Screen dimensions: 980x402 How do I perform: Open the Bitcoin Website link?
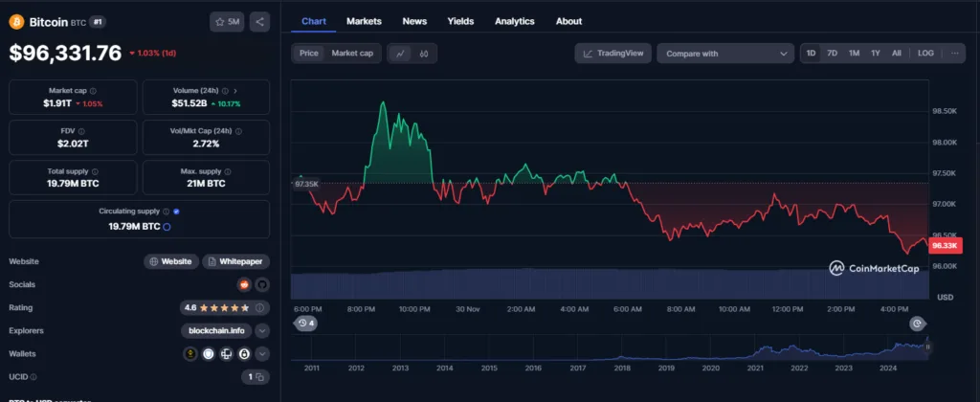[x=171, y=261]
